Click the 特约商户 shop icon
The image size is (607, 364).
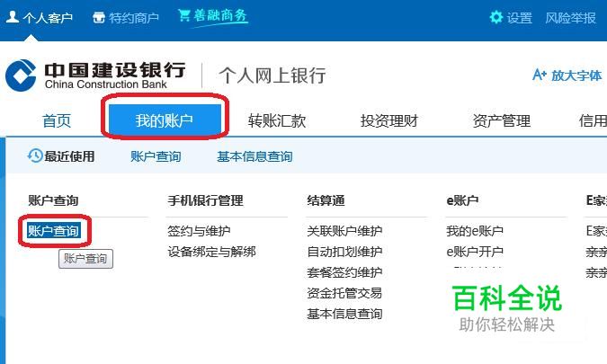click(x=99, y=17)
